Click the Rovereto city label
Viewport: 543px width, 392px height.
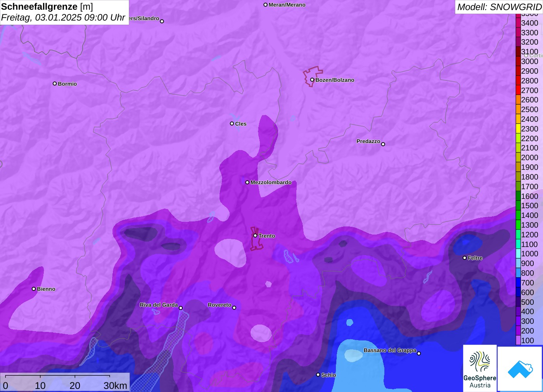coord(220,305)
